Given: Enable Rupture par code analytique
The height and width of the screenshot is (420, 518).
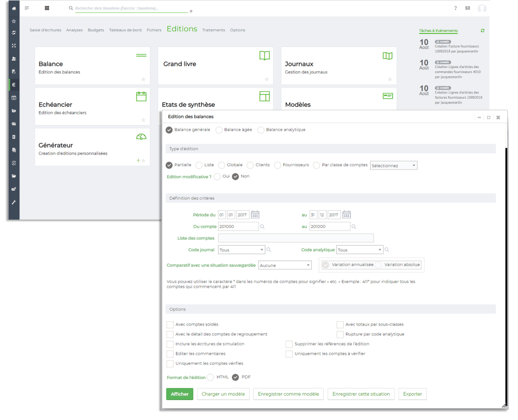Looking at the screenshot, I should click(x=340, y=334).
